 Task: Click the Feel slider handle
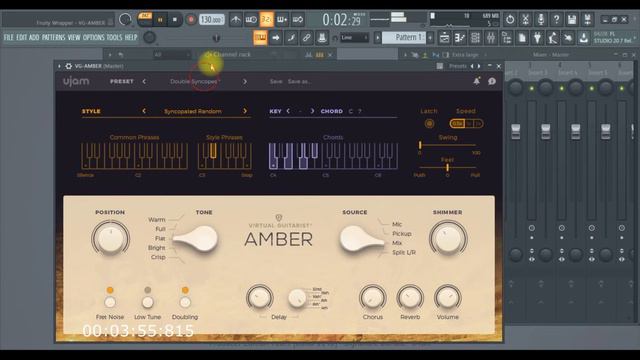447,167
